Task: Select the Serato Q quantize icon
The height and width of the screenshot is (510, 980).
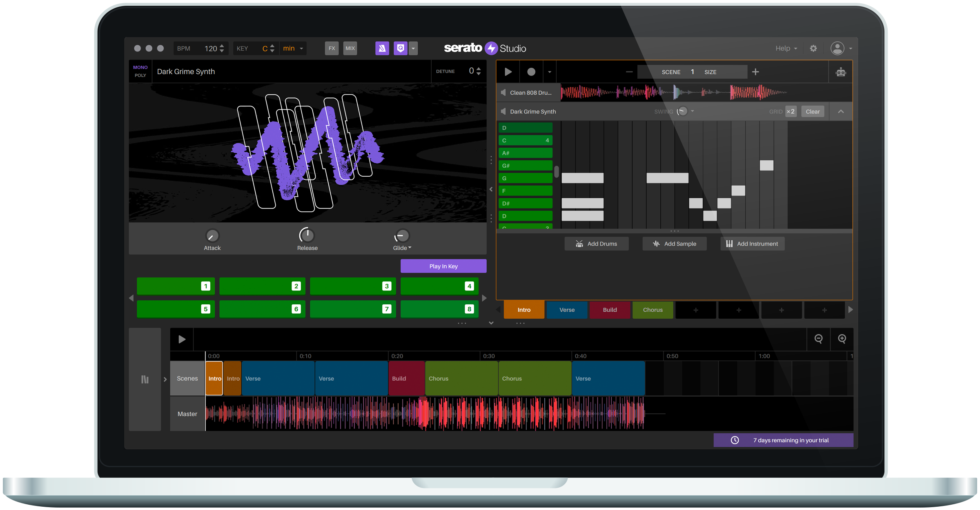Action: pos(401,48)
